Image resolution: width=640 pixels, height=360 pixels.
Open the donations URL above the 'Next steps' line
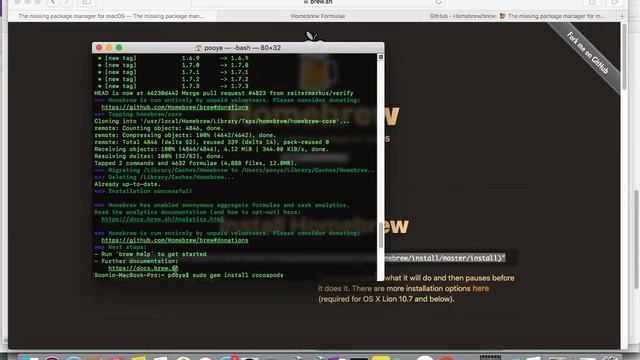tap(175, 240)
